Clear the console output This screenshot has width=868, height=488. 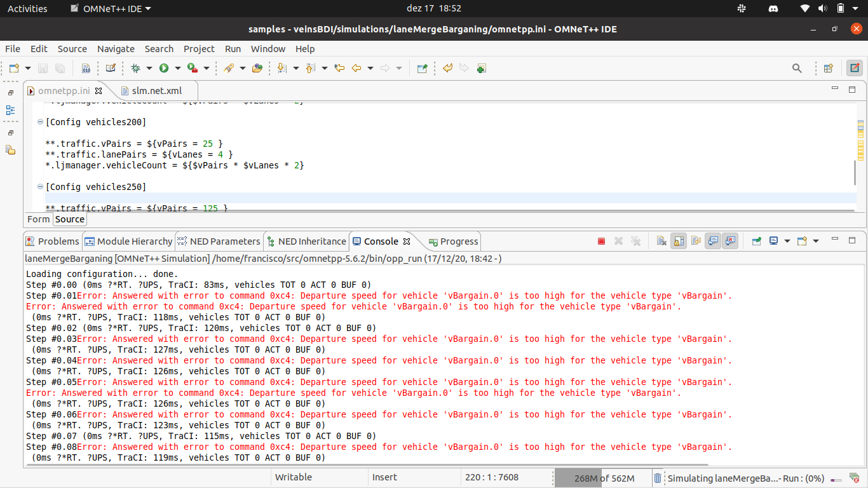661,241
